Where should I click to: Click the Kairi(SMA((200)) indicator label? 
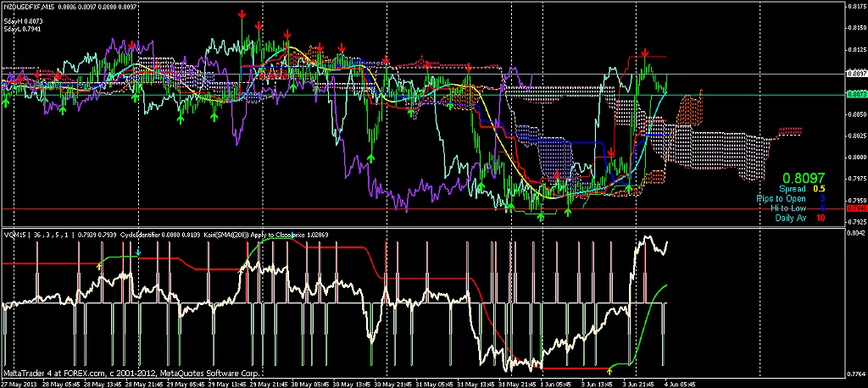point(226,235)
